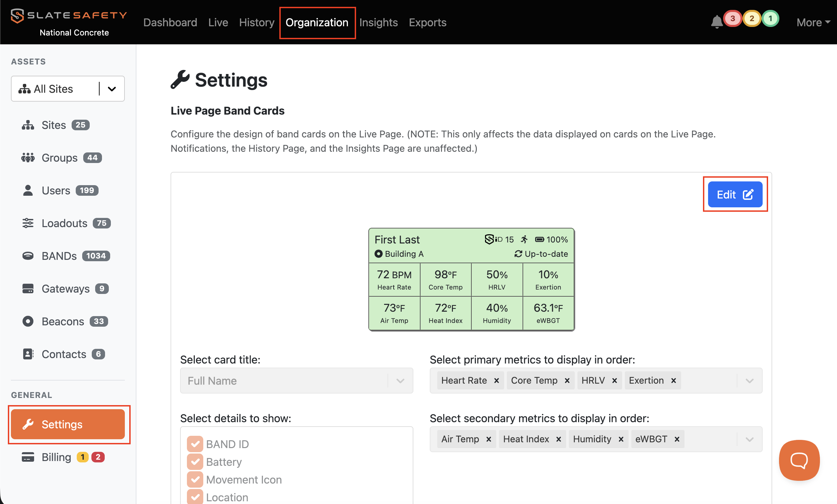Toggle the Location checkbox

tap(195, 497)
